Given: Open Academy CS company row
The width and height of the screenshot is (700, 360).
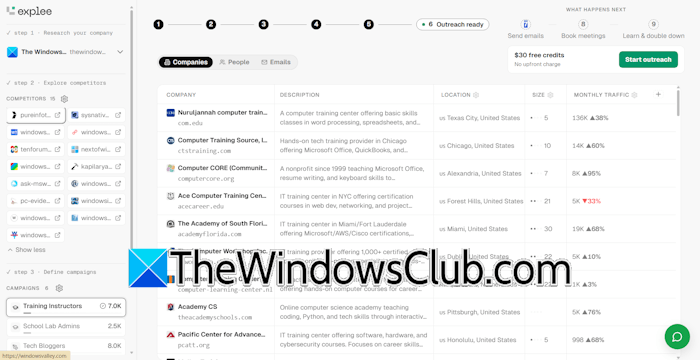Looking at the screenshot, I should (x=417, y=312).
